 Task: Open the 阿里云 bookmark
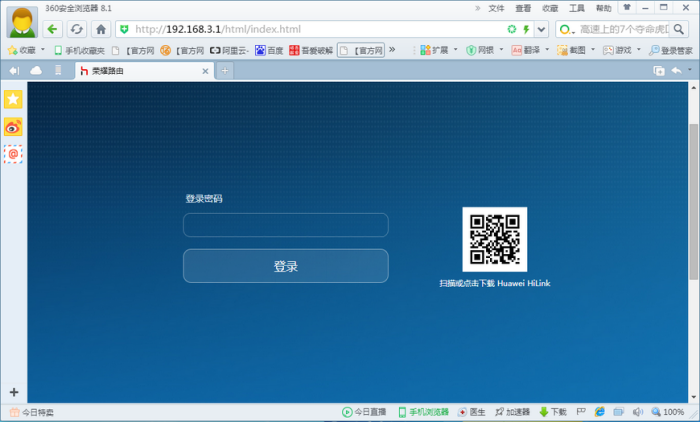click(229, 50)
